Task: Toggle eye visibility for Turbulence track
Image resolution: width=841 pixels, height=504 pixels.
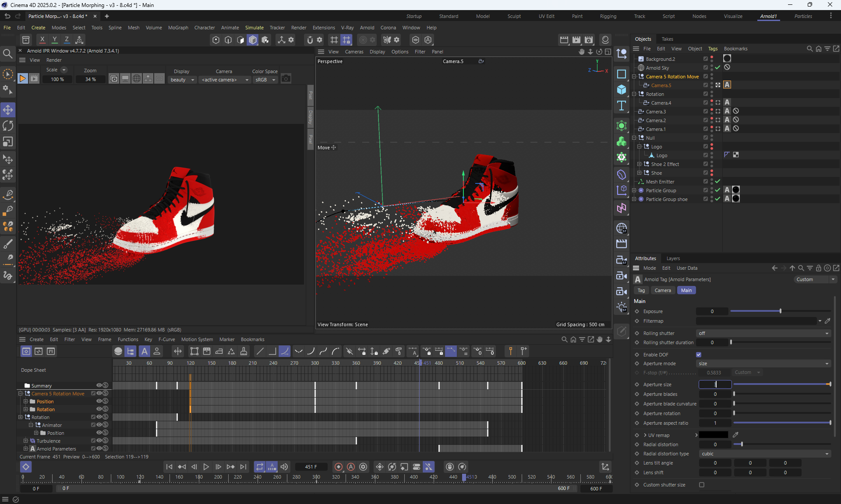Action: tap(99, 441)
